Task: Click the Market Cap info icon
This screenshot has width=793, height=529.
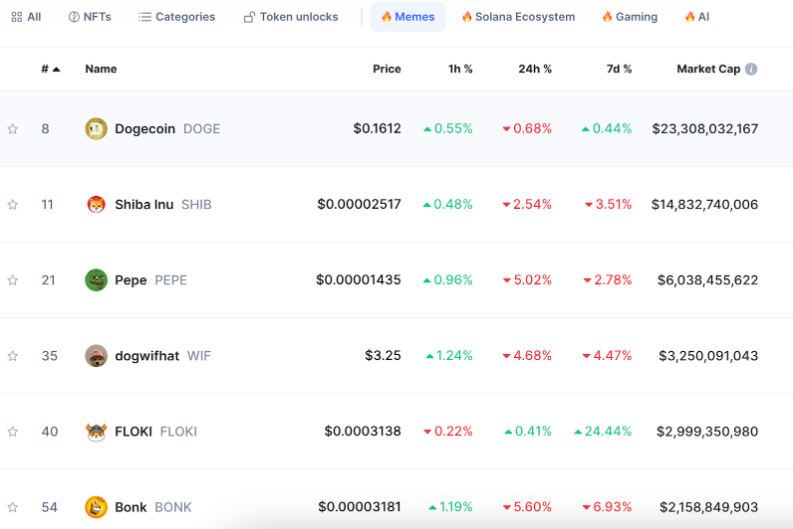Action: click(751, 69)
